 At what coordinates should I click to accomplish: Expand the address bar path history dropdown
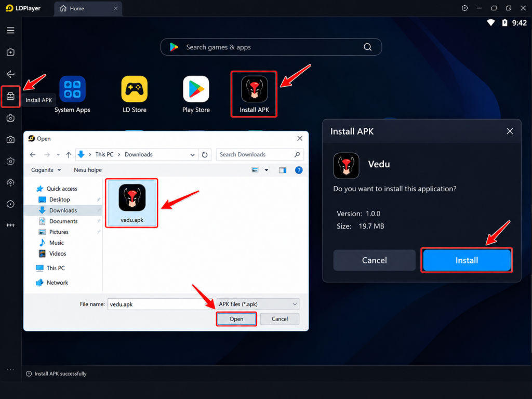(x=192, y=155)
